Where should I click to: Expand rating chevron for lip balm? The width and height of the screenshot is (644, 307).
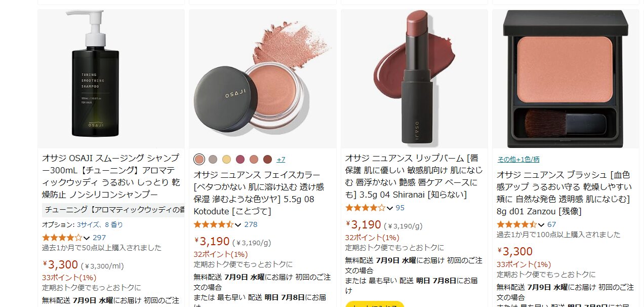389,208
